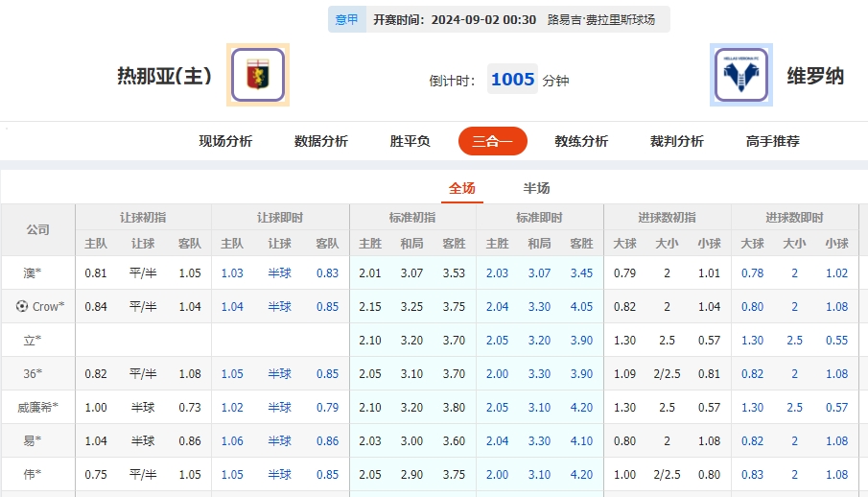Click the Verona team crest logo
The width and height of the screenshot is (868, 497).
coord(740,75)
